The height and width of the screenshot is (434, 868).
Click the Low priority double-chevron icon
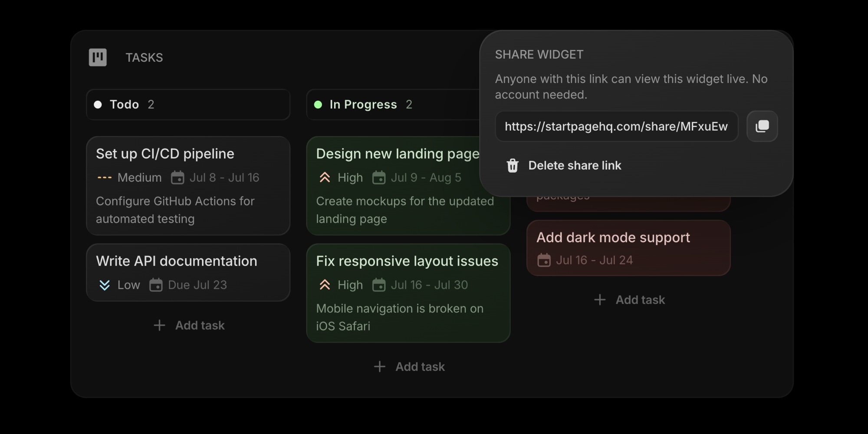point(105,285)
